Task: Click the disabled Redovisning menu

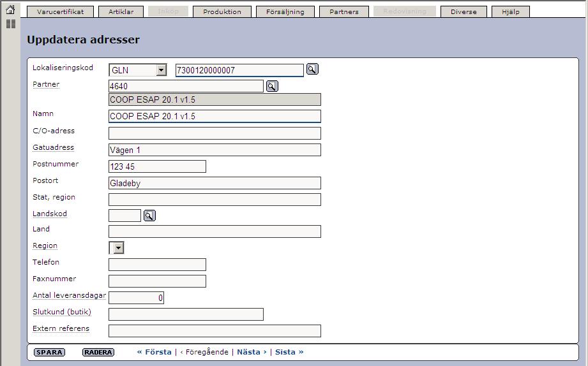Action: pyautogui.click(x=405, y=11)
